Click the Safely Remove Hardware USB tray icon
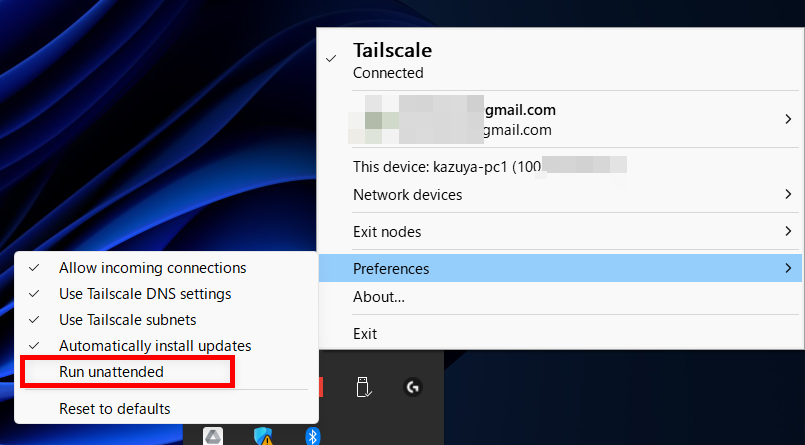The image size is (805, 445). [363, 387]
